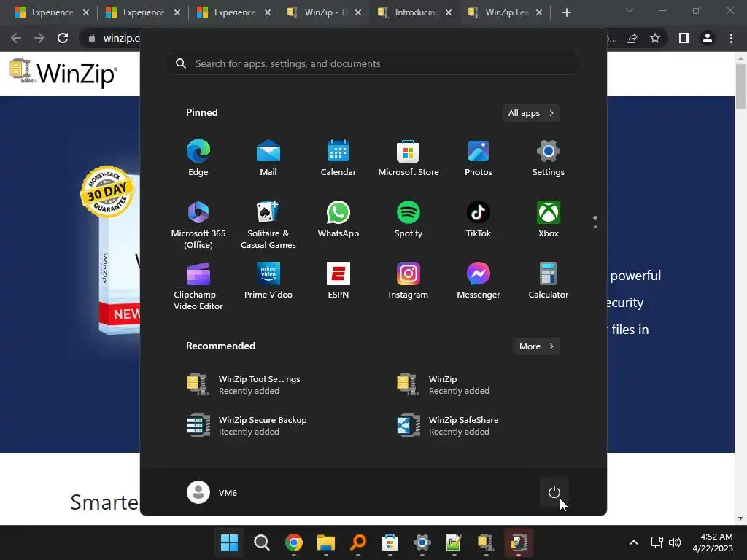Open the Calendar app

click(x=338, y=158)
